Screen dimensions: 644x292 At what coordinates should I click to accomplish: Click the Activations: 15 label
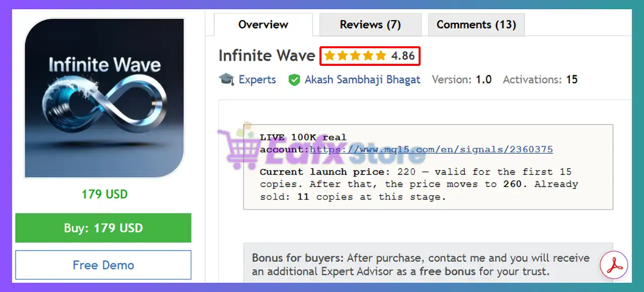pyautogui.click(x=540, y=79)
